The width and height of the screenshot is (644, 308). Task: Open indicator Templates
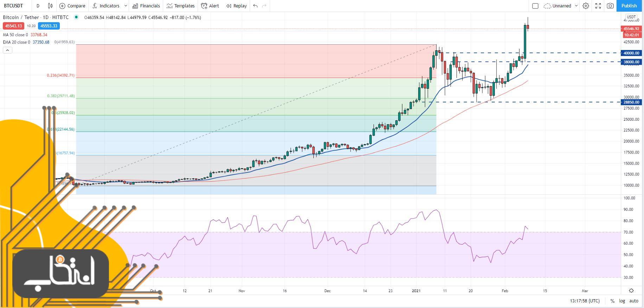coord(181,6)
